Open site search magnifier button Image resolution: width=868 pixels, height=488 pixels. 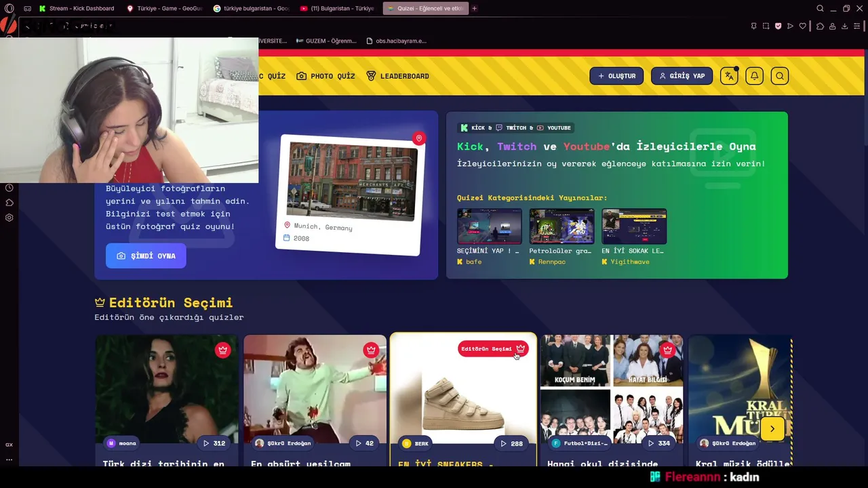[x=780, y=76]
